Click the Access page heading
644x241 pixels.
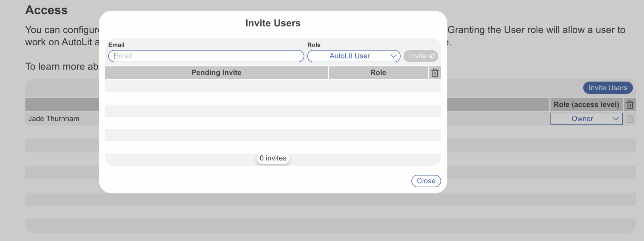pos(47,10)
